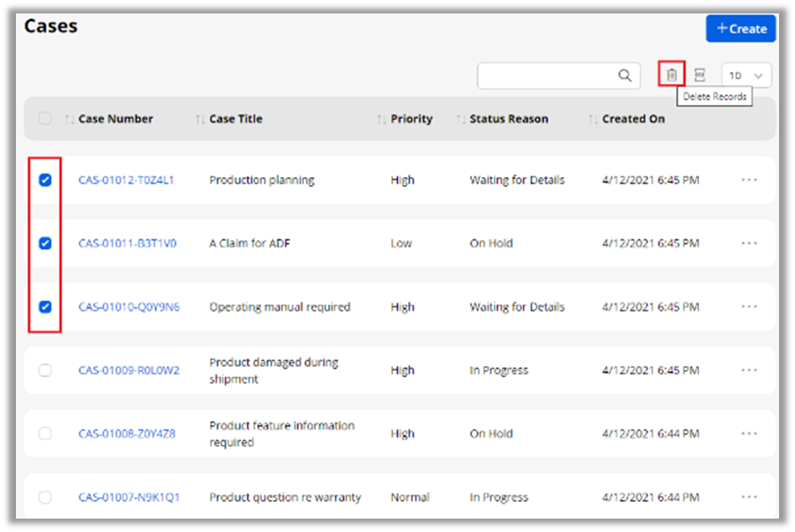Open the ellipsis menu for A Claim for ADF
Image resolution: width=795 pixels, height=532 pixels.
point(749,243)
